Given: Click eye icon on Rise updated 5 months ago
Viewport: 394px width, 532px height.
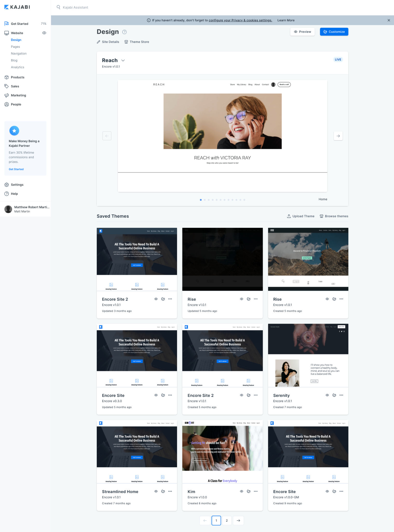Looking at the screenshot, I should coord(242,299).
